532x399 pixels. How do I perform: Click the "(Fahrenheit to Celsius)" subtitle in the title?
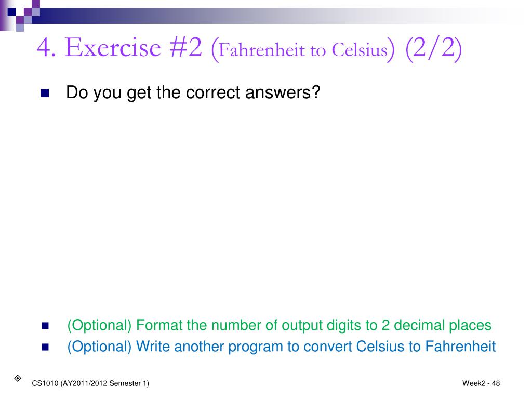[303, 50]
